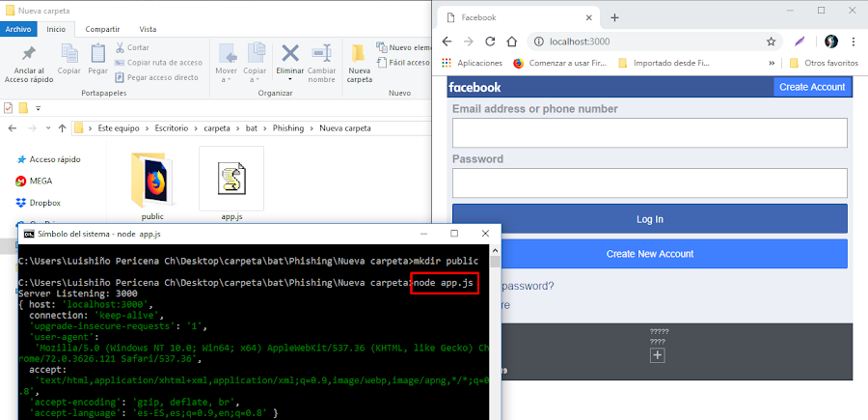Click Phishing in the breadcrumb path

(287, 128)
